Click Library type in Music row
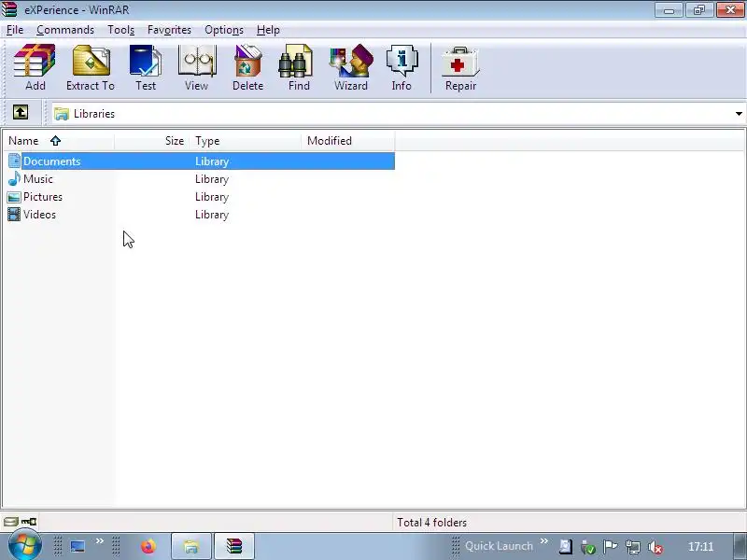The width and height of the screenshot is (747, 560). (212, 179)
